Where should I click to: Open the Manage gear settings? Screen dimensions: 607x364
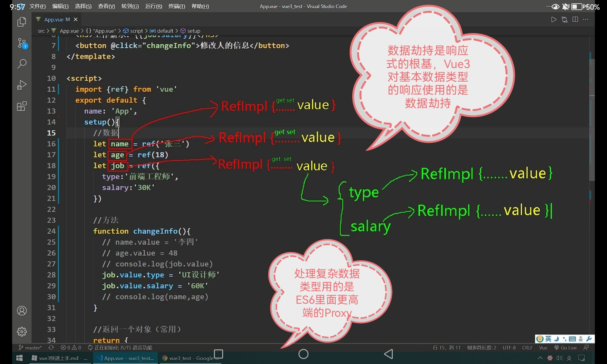[22, 332]
